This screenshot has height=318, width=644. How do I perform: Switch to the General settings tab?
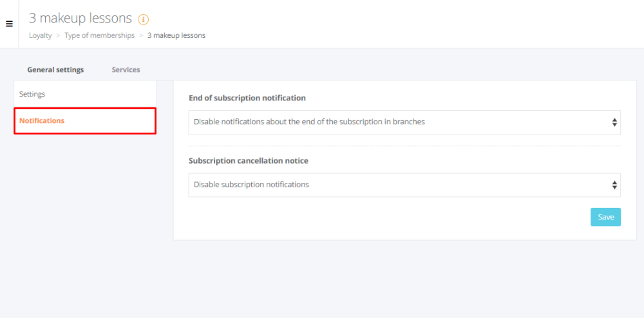click(55, 70)
